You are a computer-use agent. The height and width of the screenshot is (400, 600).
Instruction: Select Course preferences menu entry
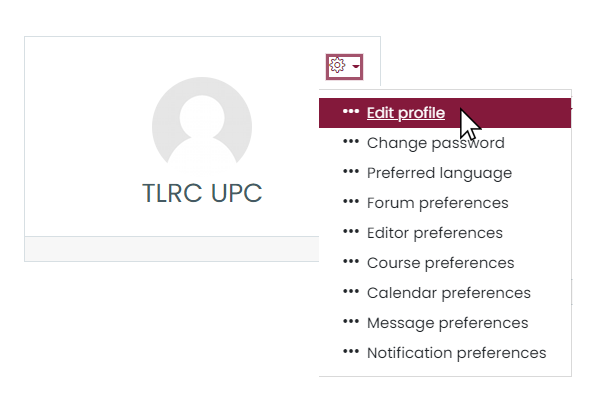pos(440,263)
